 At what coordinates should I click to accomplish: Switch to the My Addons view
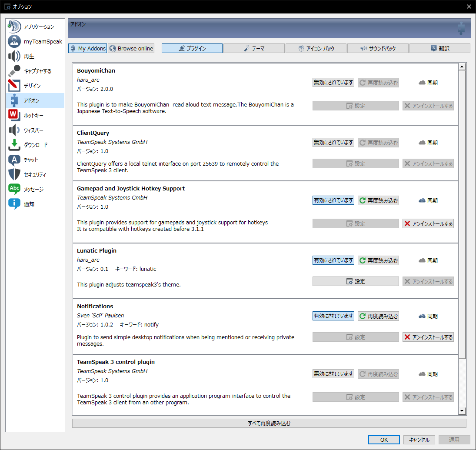(88, 48)
